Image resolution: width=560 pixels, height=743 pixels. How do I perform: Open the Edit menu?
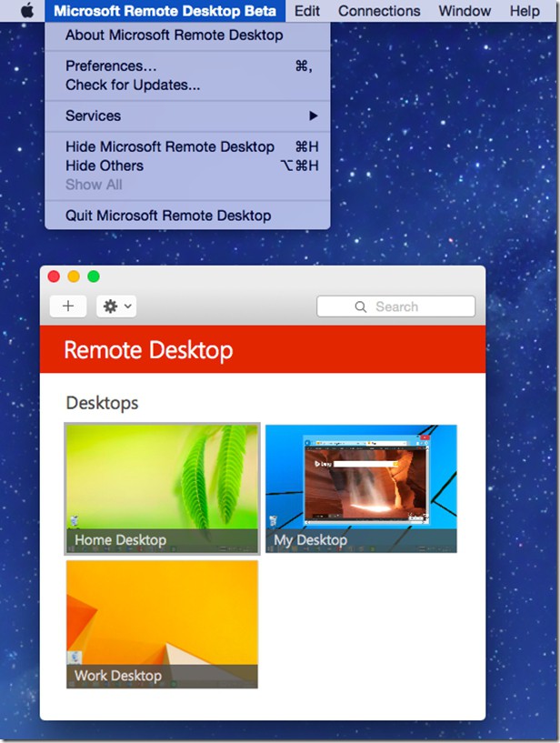tap(307, 10)
